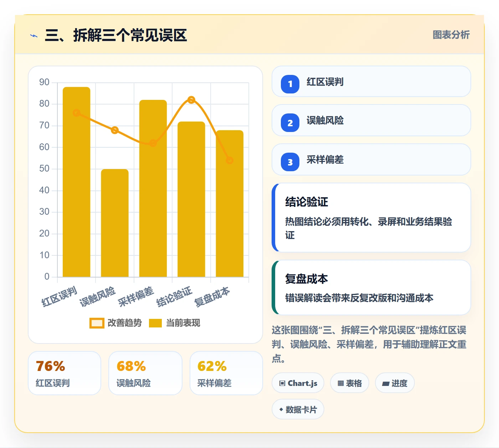
Task: Click the blue number 3 badge
Action: point(290,162)
